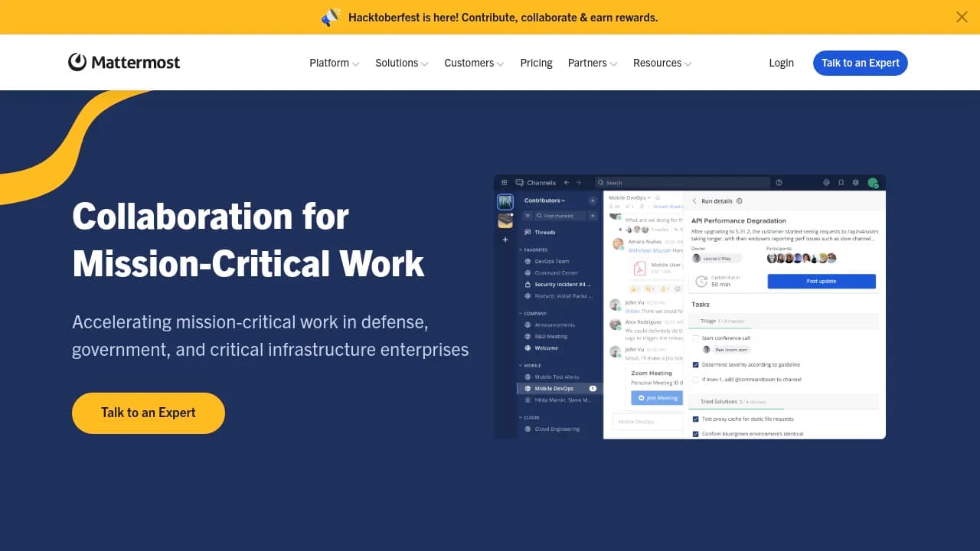Collapse the CLOUD category
The image size is (980, 551).
(x=529, y=418)
